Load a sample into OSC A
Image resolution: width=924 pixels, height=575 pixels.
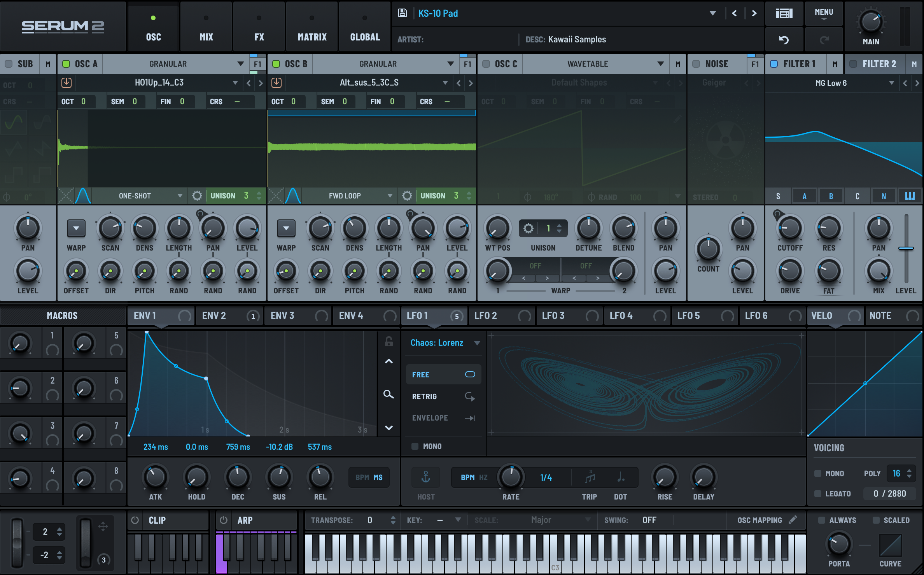coord(66,82)
